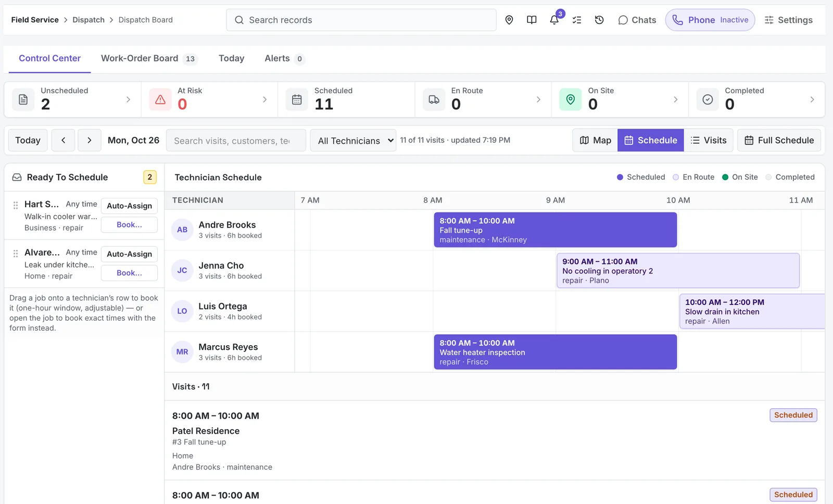Click the Search visits, customers field
Viewport: 833px width, 504px height.
pos(236,141)
